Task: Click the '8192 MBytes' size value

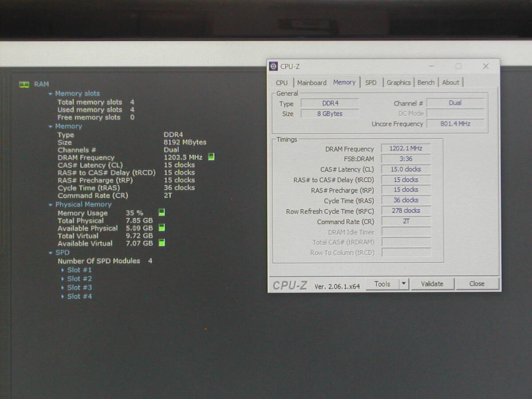Action: 185,142
